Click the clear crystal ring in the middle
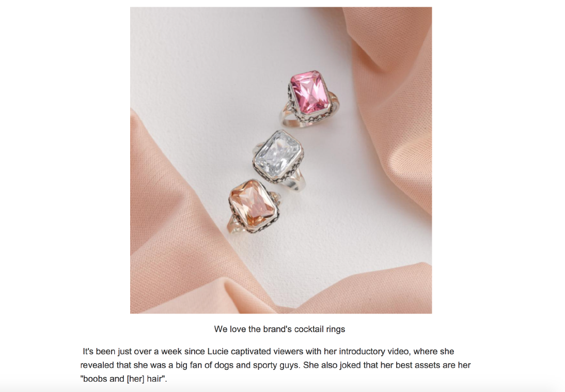The image size is (565, 392). click(x=279, y=159)
